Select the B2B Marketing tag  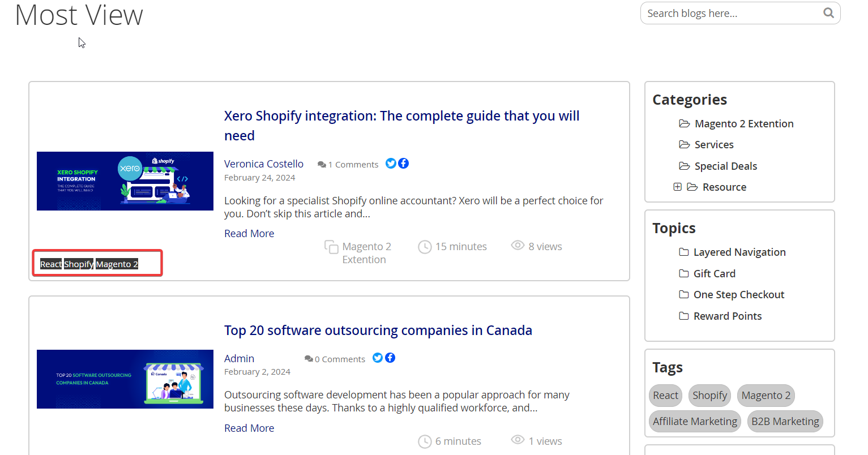[785, 422]
